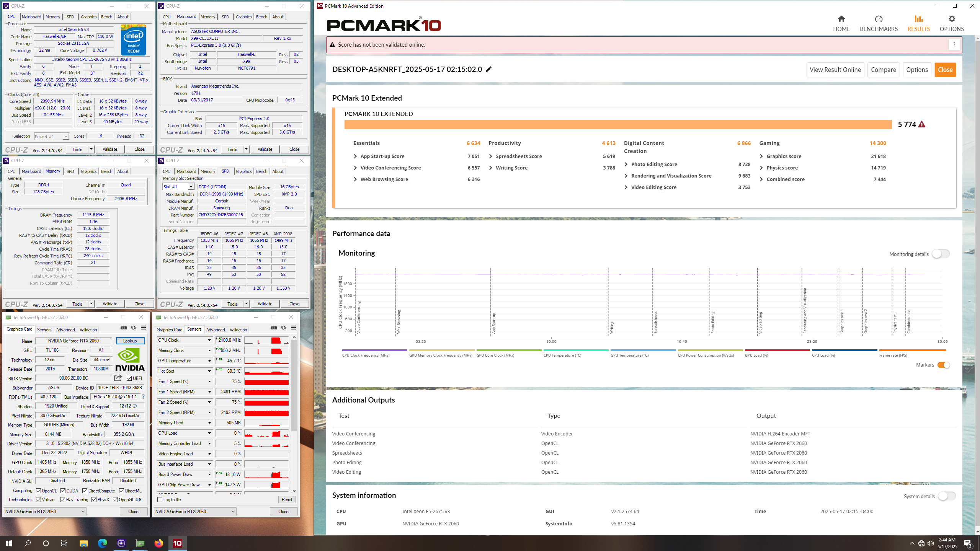
Task: Open the Tools dropdown arrow in the CPU-Z Memory window
Action: (91, 304)
